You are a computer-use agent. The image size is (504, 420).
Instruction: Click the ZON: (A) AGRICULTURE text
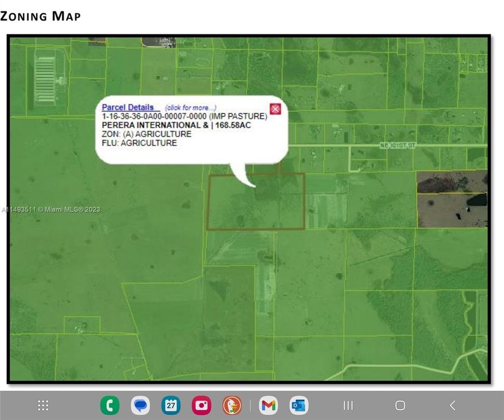[x=147, y=134]
